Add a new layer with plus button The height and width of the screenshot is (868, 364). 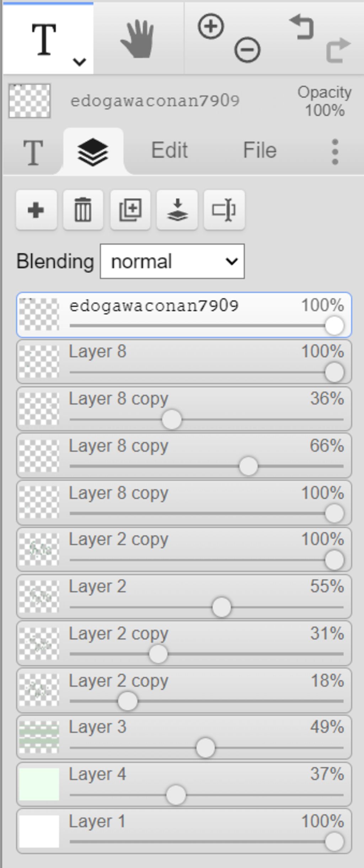coord(36,210)
